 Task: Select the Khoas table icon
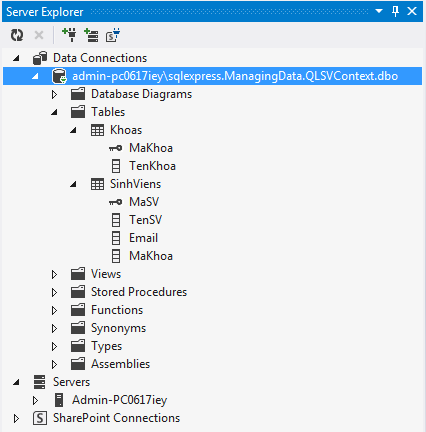coord(97,130)
